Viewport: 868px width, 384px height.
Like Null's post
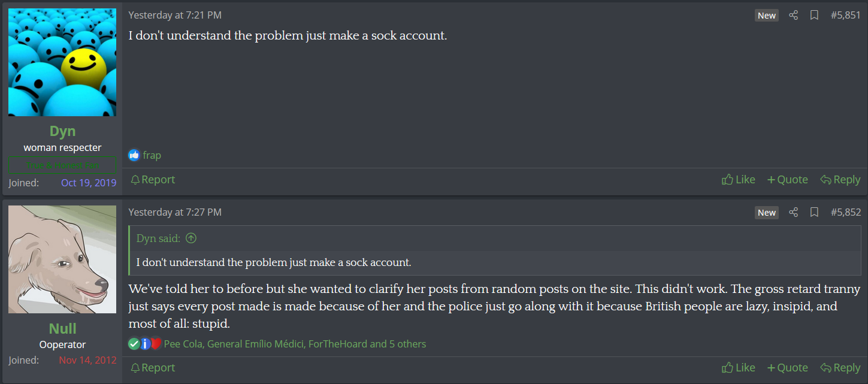pyautogui.click(x=739, y=368)
